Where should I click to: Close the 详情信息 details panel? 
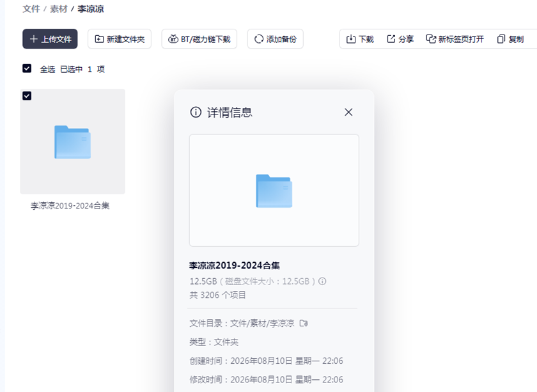point(348,112)
